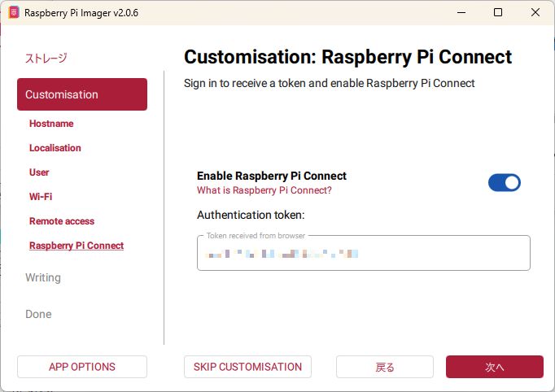Viewport: 555px width, 392px height.
Task: Click the Sign in to receive token text
Action: 330,83
